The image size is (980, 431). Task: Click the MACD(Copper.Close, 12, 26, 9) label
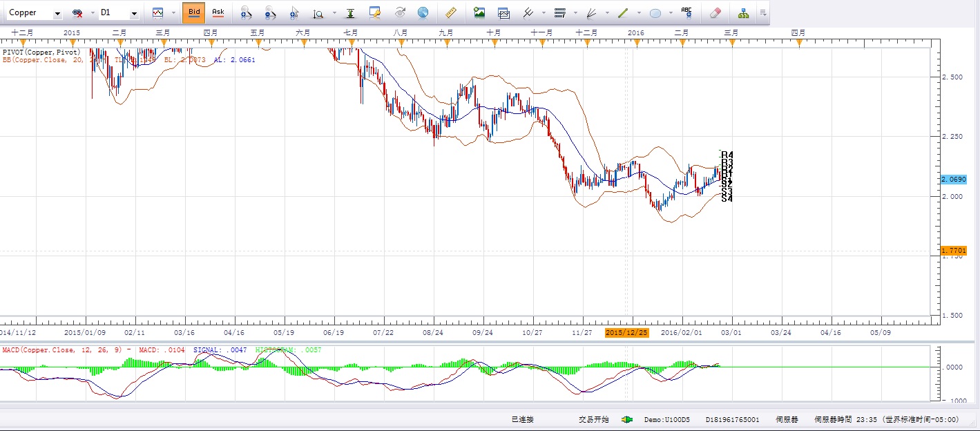tap(62, 350)
